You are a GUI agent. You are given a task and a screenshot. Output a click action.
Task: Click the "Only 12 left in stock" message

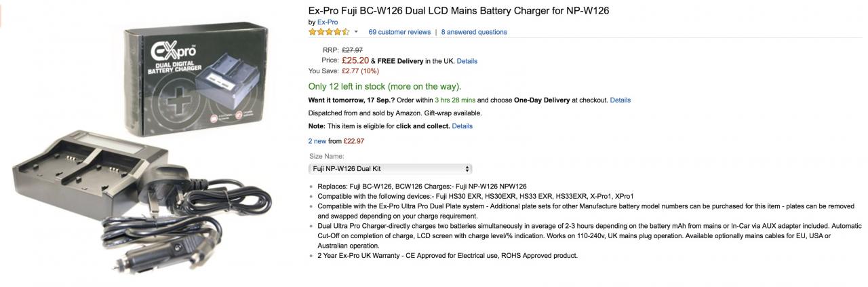[384, 86]
